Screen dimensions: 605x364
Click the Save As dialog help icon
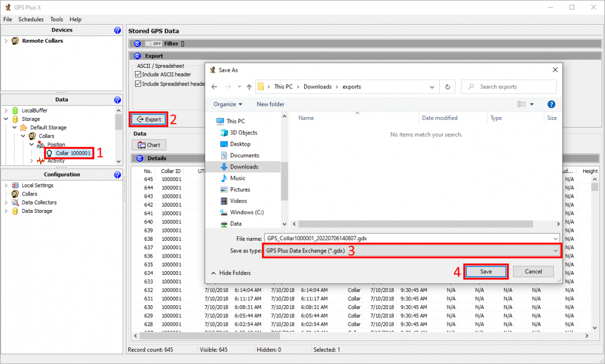tap(551, 104)
